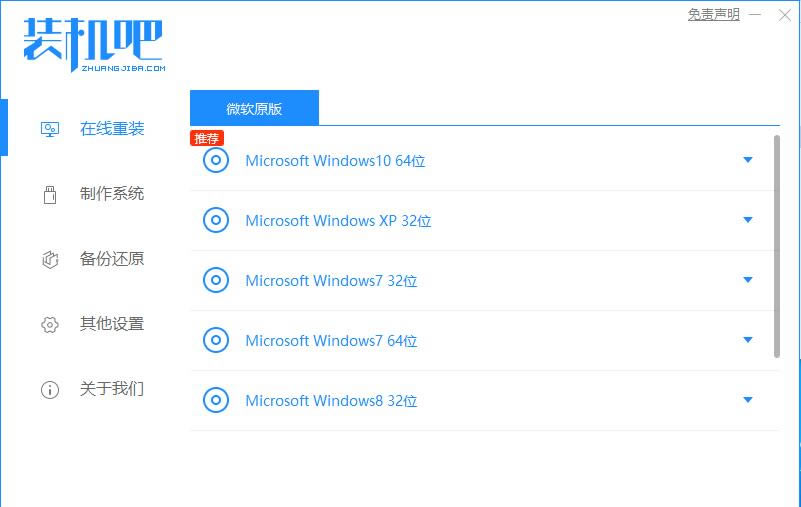
Task: Select Microsoft Windows10 64位 text
Action: (335, 161)
